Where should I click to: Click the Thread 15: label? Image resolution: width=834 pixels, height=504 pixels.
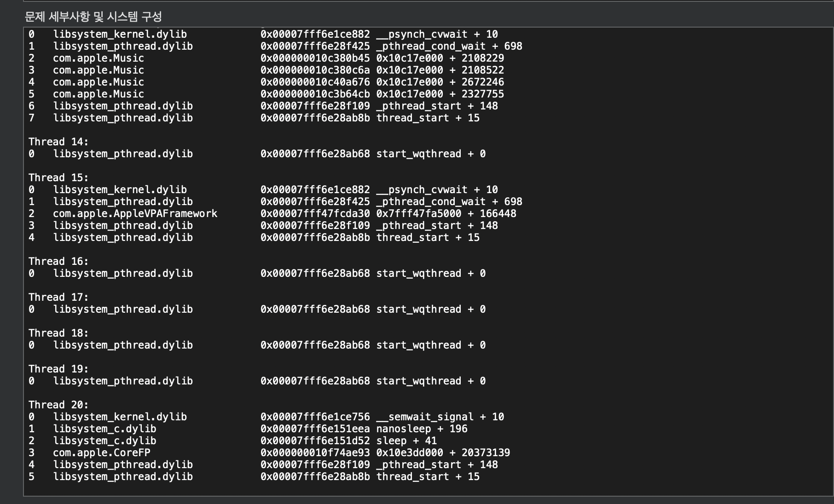58,178
